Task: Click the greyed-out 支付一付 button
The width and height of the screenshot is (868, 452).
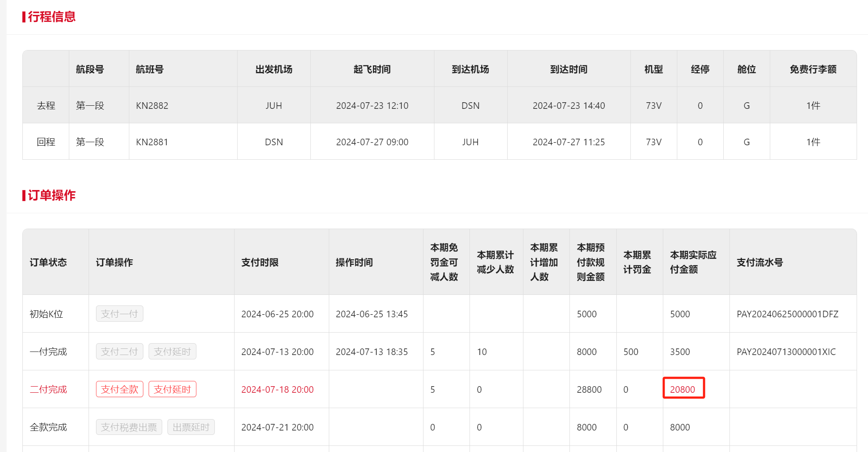Action: coord(119,314)
